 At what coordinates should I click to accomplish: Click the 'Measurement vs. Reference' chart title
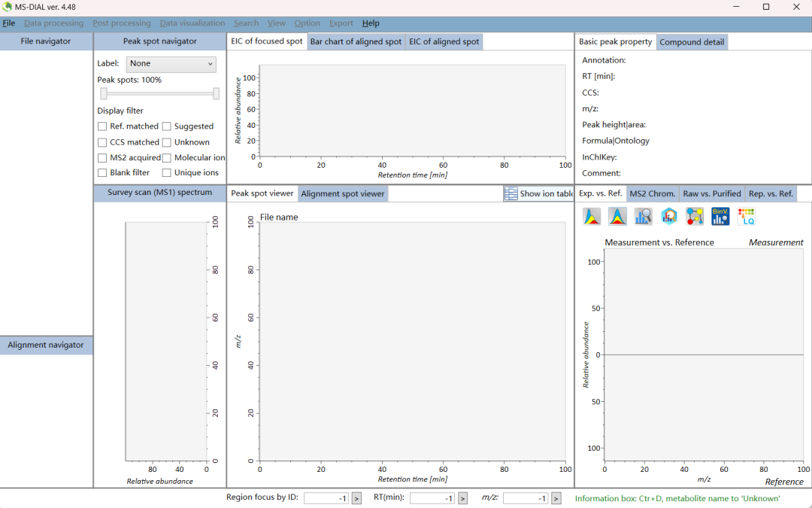[x=659, y=242]
